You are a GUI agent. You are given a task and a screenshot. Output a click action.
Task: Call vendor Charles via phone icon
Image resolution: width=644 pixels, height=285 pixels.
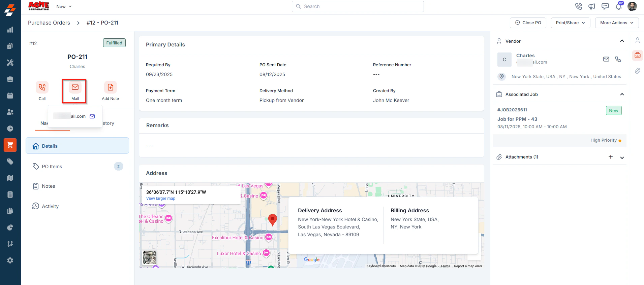click(x=618, y=59)
